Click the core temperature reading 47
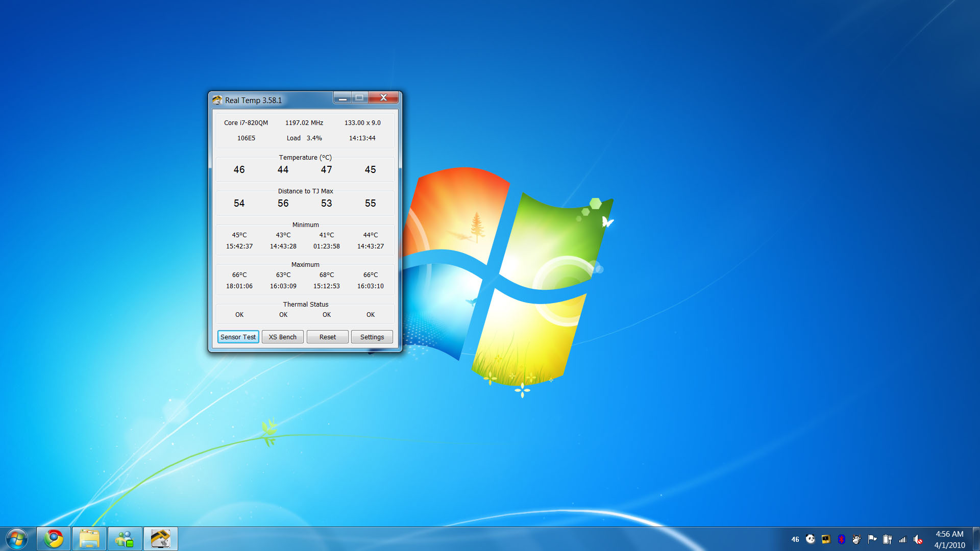The width and height of the screenshot is (980, 551). click(x=327, y=170)
